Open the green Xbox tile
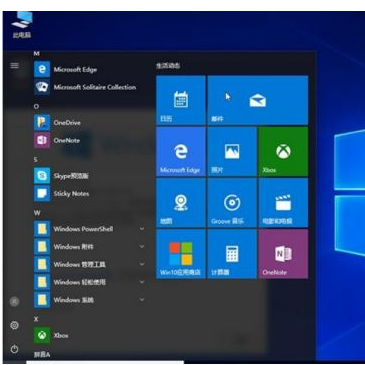This screenshot has width=365, height=365. tap(283, 151)
